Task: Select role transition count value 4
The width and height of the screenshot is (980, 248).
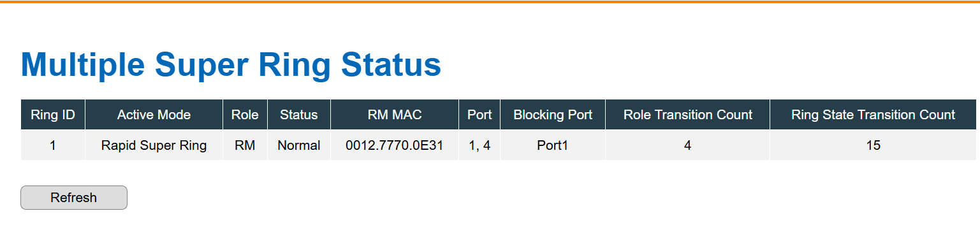Action: [688, 145]
